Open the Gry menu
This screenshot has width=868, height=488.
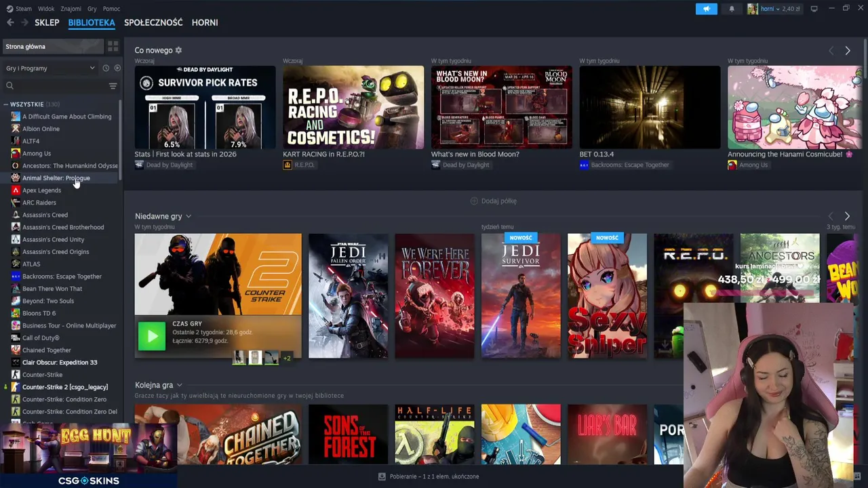[92, 9]
